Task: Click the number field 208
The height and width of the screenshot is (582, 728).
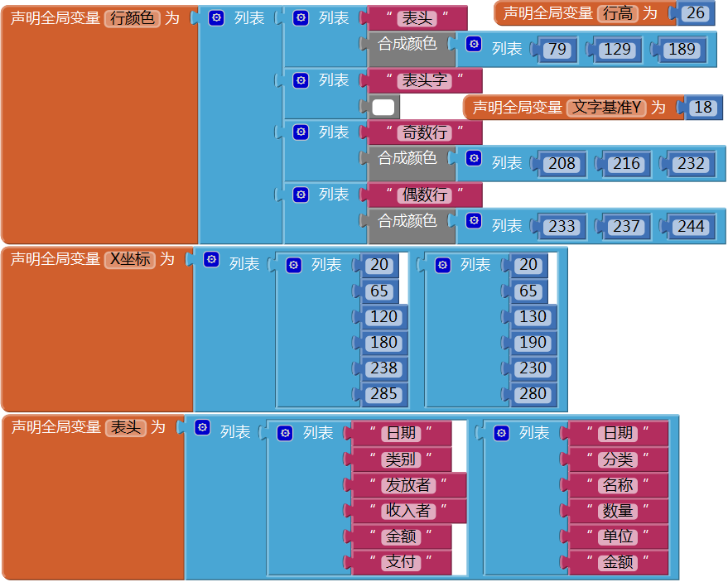Action: point(562,164)
